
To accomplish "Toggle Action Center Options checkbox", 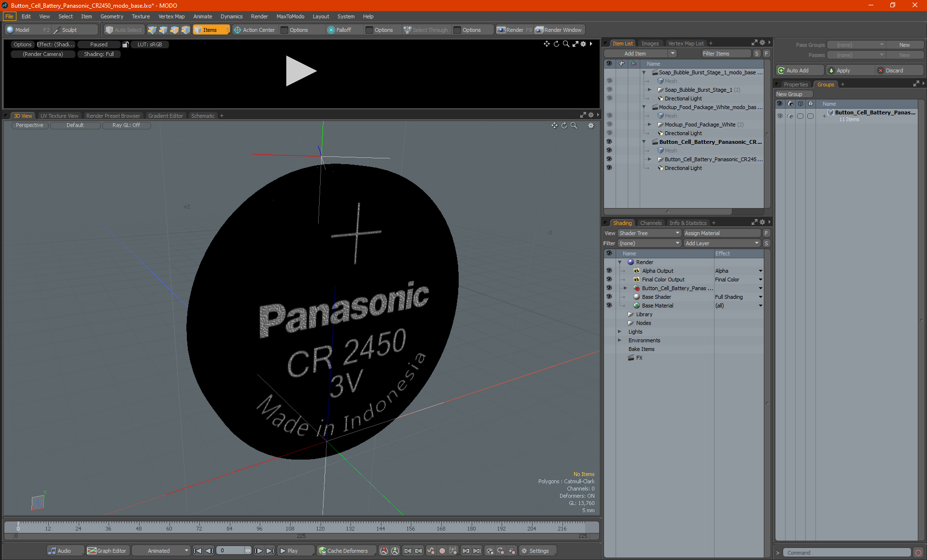I will 285,30.
